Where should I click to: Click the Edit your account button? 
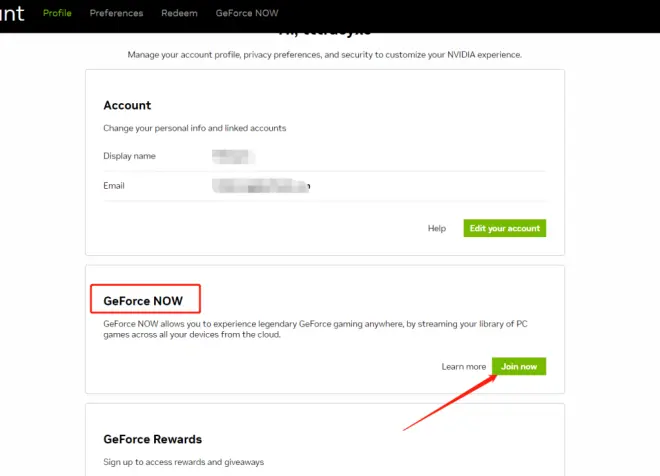click(505, 228)
